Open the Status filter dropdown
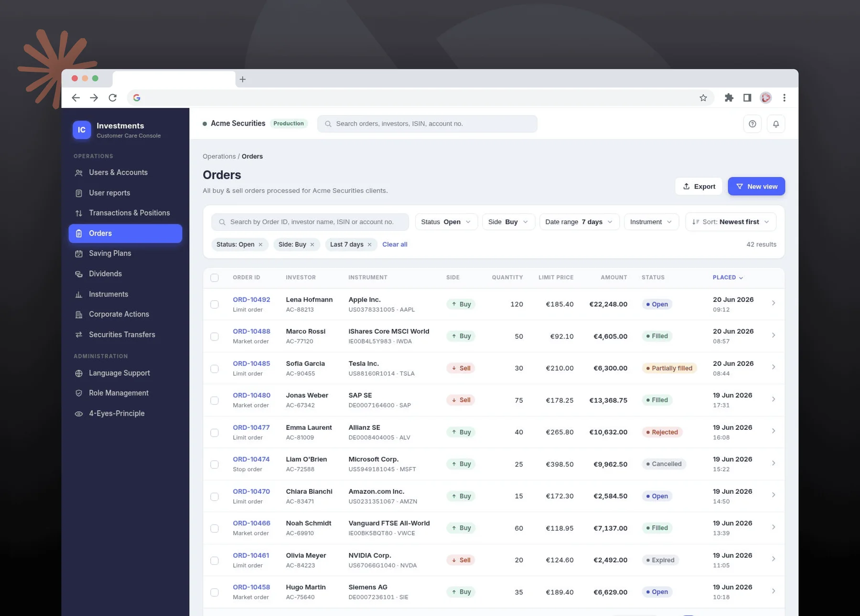This screenshot has width=860, height=616. click(446, 222)
